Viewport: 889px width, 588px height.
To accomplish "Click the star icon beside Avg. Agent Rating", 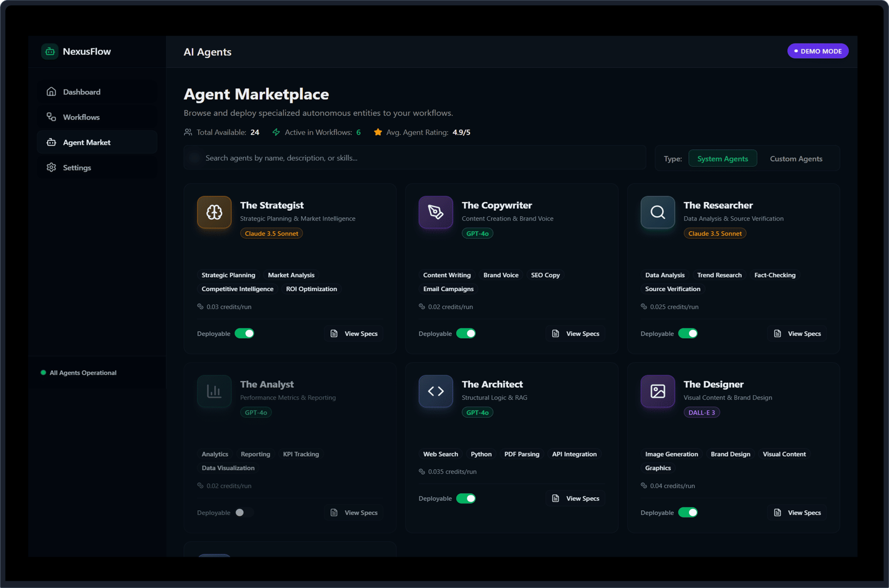I will (x=378, y=132).
